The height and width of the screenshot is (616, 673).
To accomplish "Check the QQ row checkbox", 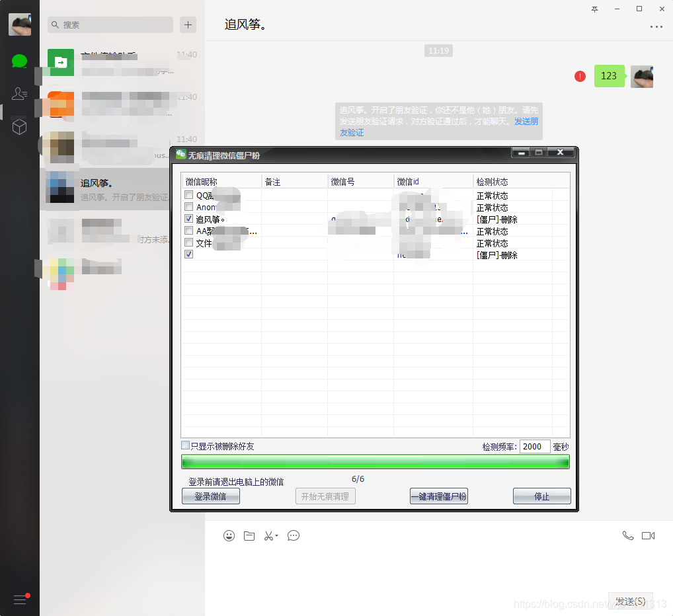I will pos(189,195).
